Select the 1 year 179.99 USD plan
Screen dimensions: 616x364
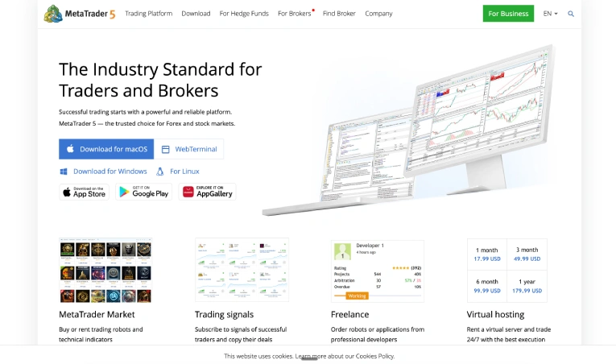527,286
